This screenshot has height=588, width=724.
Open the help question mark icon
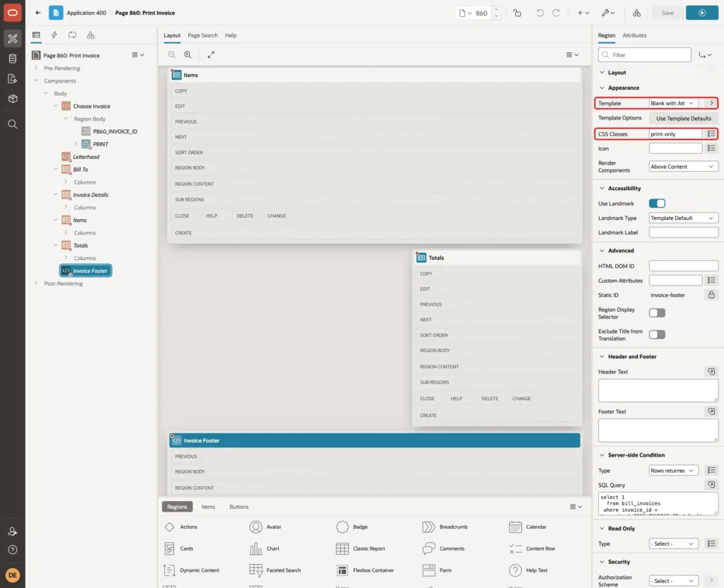pyautogui.click(x=13, y=550)
